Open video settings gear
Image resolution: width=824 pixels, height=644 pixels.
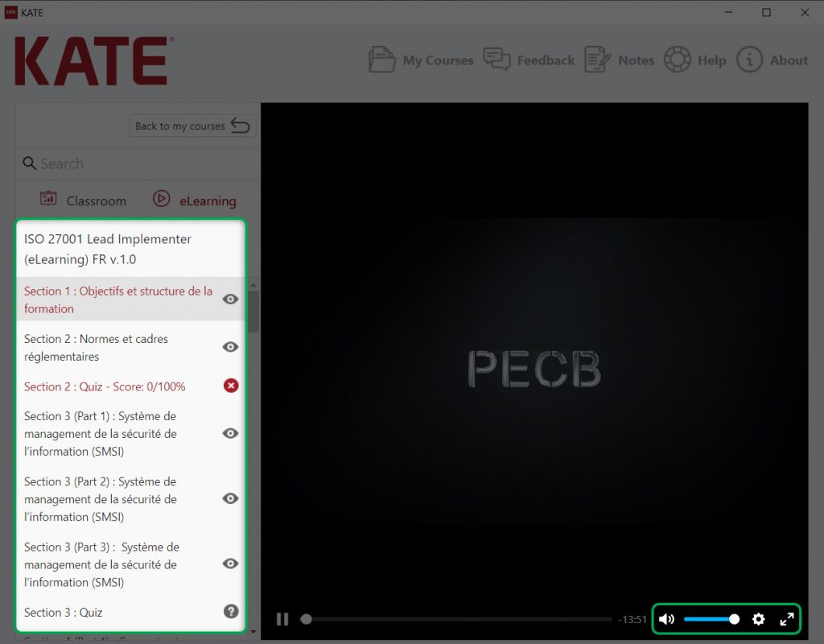(758, 619)
